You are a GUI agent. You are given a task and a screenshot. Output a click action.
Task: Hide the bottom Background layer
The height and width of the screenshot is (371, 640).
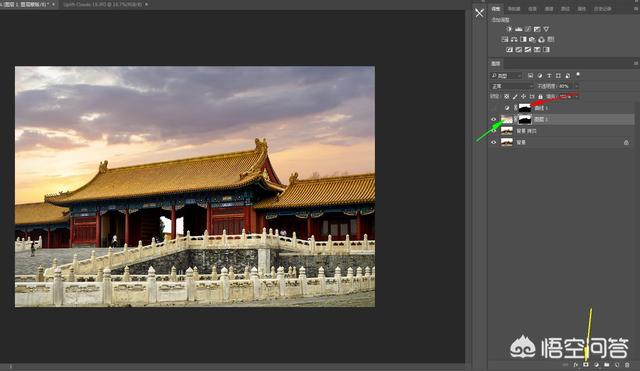click(493, 142)
